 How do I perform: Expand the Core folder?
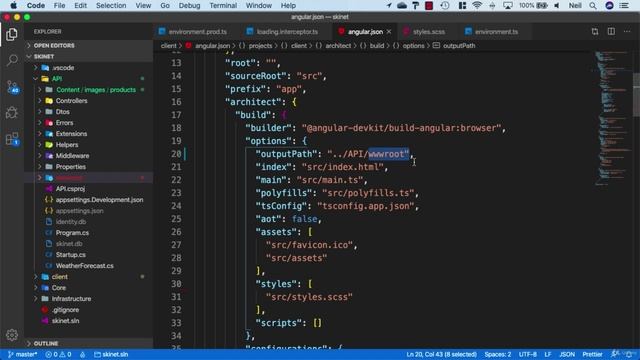(89, 287)
